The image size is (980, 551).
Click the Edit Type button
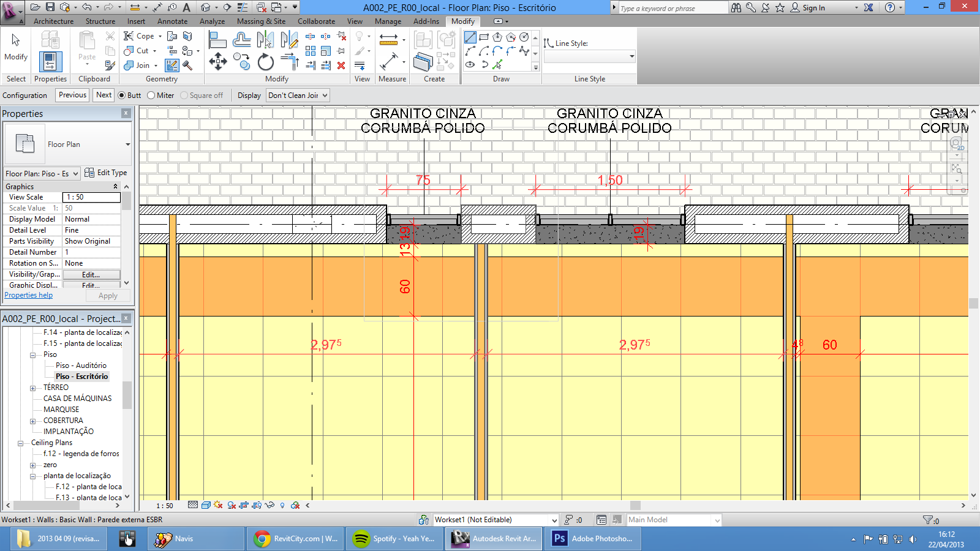point(106,173)
